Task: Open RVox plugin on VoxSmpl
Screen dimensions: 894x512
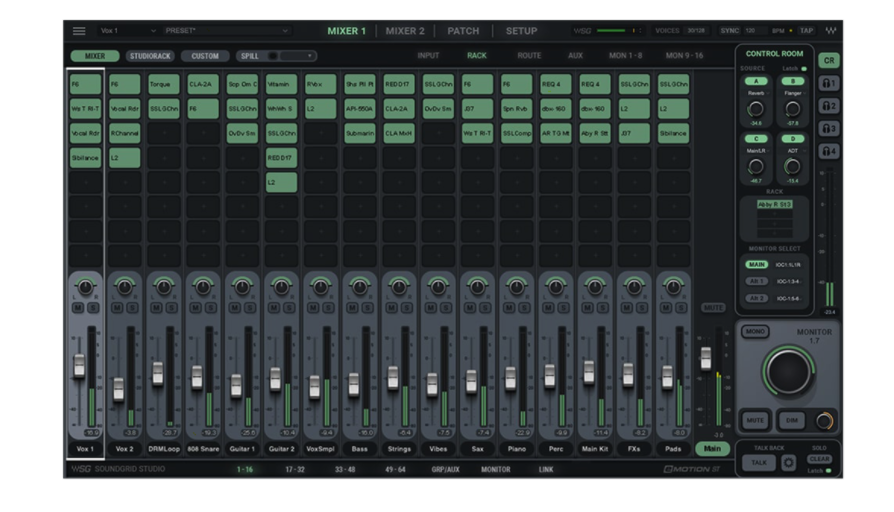Action: [x=320, y=84]
